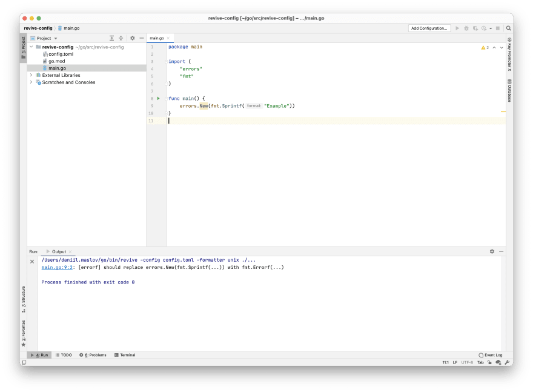Click the tool windows quick-access icon at the bottom-left corner
Image resolution: width=533 pixels, height=392 pixels.
click(24, 362)
